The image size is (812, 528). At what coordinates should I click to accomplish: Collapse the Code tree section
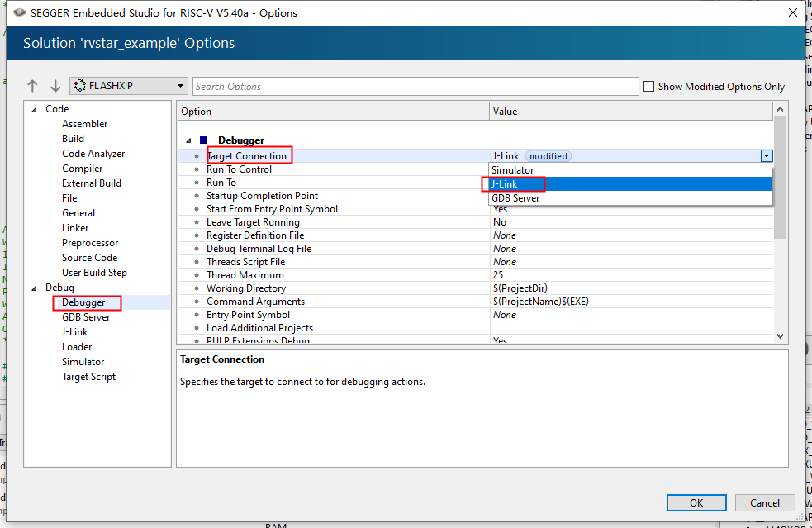click(34, 109)
